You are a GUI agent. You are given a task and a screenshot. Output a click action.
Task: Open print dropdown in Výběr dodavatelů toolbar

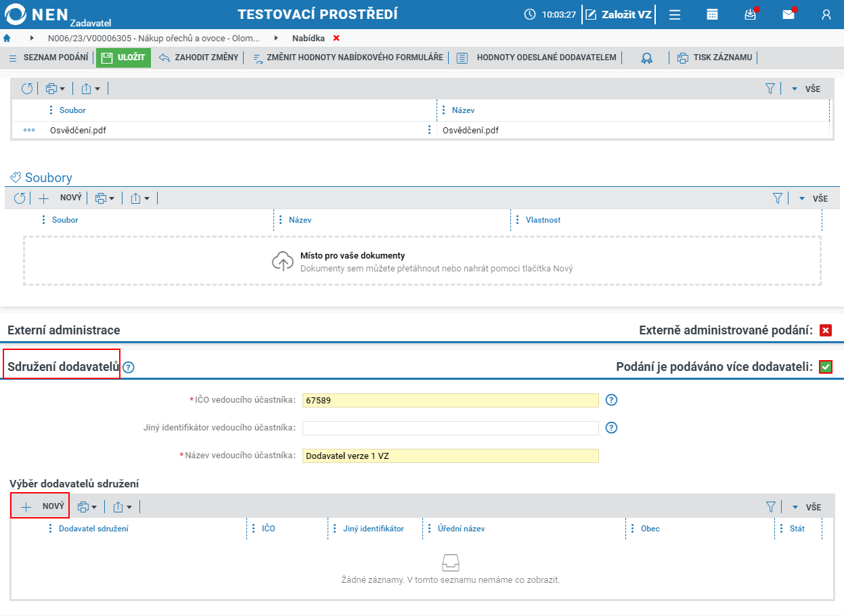coord(87,507)
